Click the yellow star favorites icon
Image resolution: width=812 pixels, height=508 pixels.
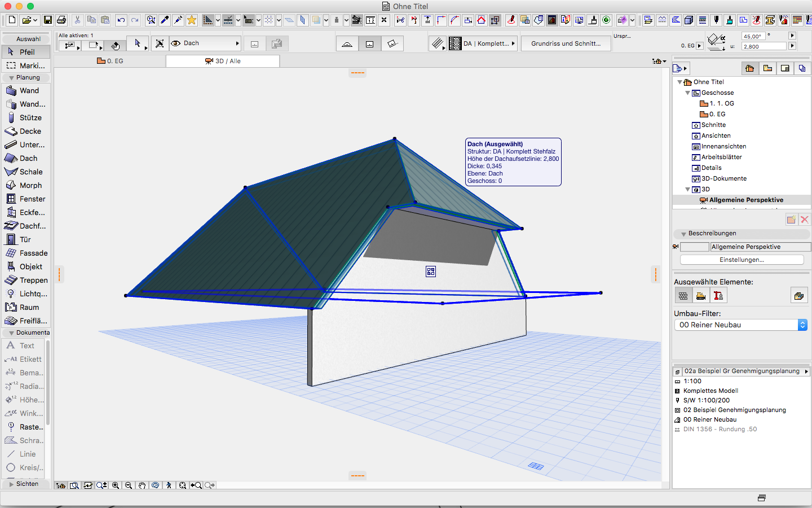pyautogui.click(x=192, y=20)
